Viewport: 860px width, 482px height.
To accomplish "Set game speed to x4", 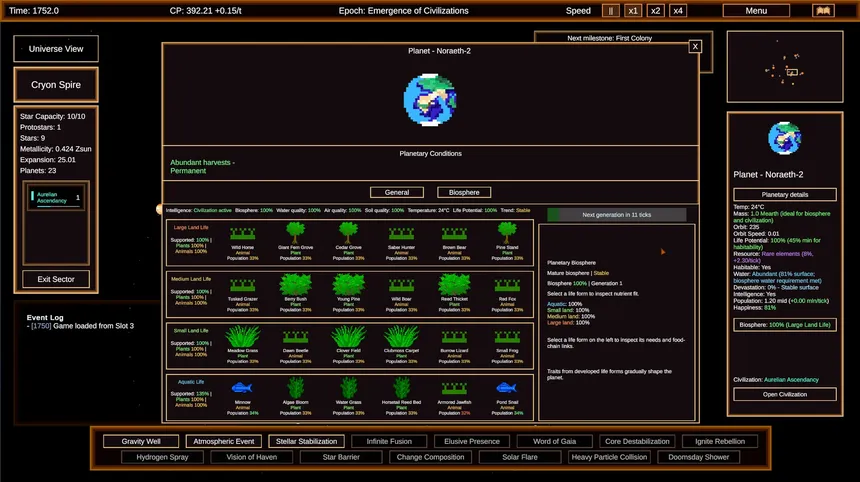I will [x=678, y=10].
